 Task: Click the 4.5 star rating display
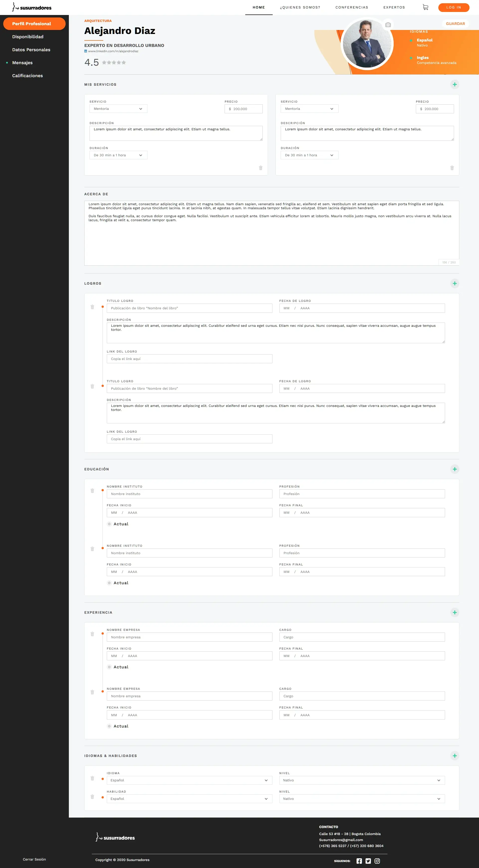[x=105, y=62]
